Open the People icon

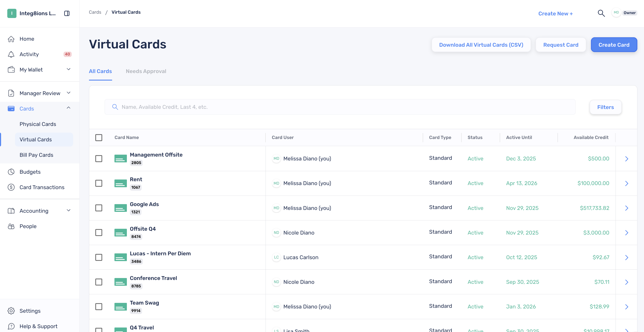pos(11,226)
